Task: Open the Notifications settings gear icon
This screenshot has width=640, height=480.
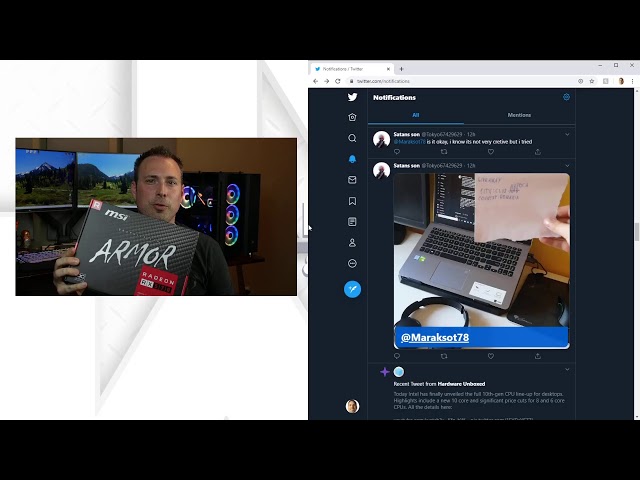Action: (566, 97)
